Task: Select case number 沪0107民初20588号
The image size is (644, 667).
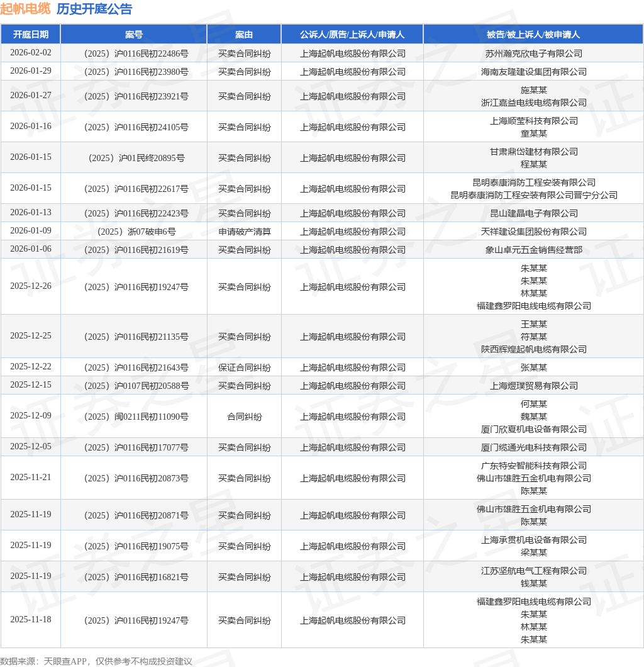Action: [136, 385]
